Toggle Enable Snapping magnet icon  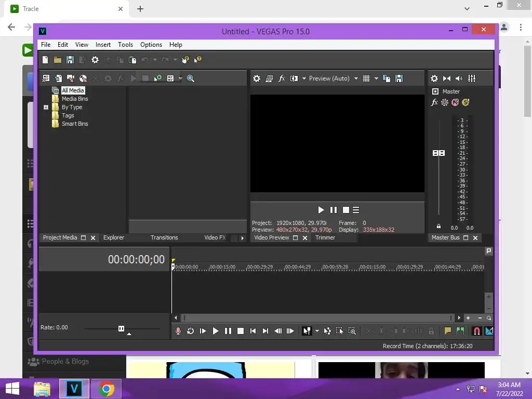click(x=477, y=331)
